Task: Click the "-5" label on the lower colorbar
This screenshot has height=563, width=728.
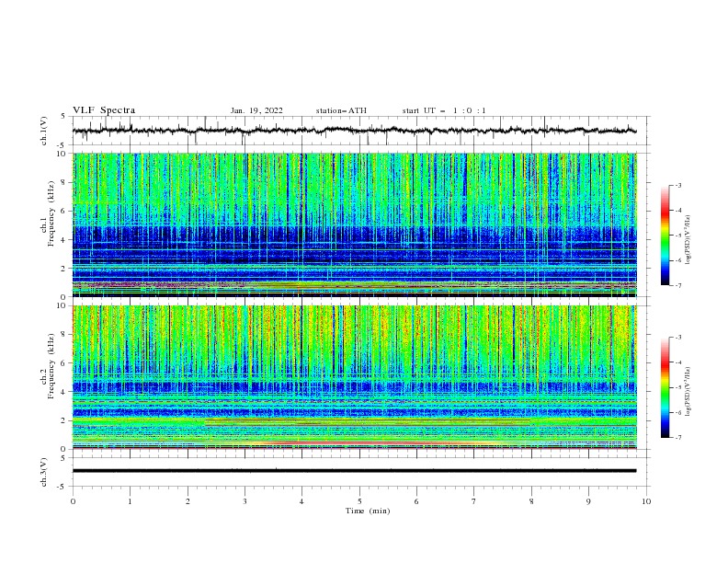Action: tap(677, 387)
